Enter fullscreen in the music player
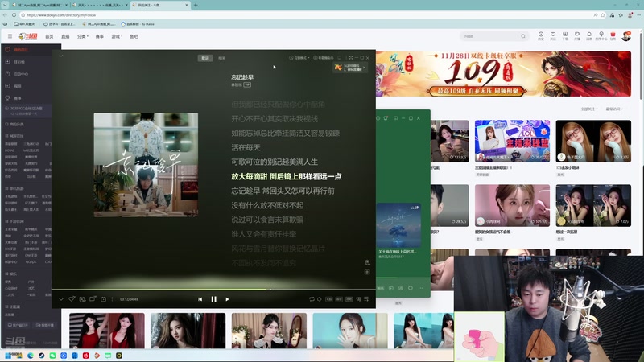Screen dimensions: 644x362 pos(351,58)
